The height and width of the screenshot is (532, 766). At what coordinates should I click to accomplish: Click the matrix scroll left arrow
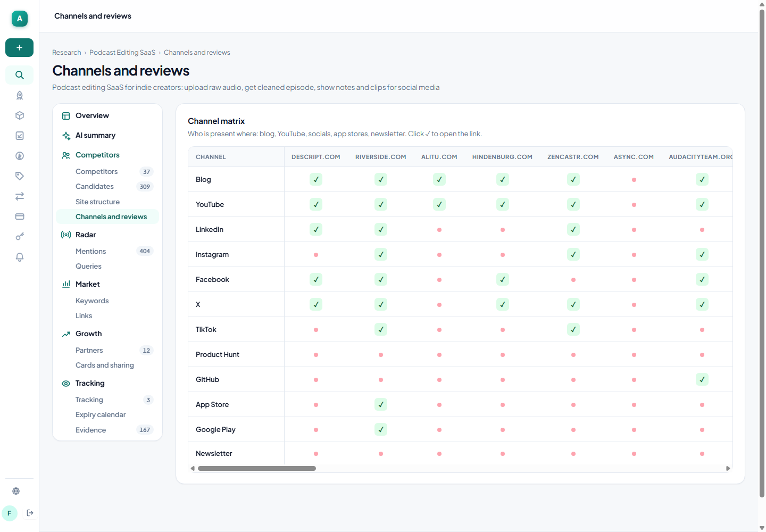pyautogui.click(x=193, y=469)
